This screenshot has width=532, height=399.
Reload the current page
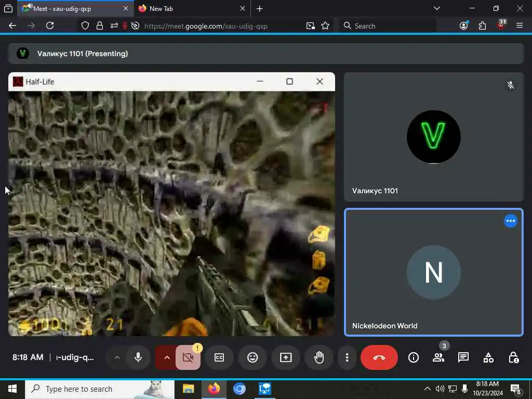(50, 26)
